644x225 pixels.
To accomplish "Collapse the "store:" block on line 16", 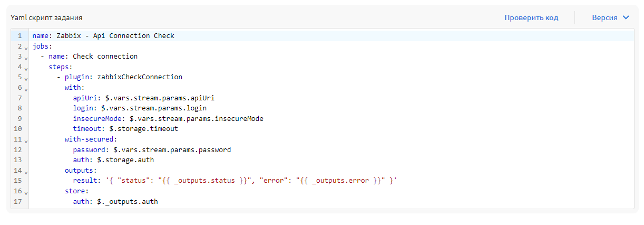I will tap(26, 192).
